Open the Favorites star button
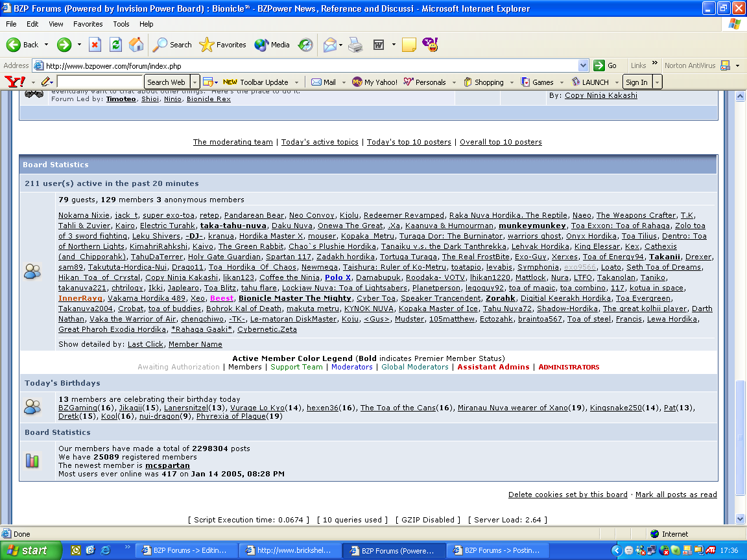The image size is (747, 560). pos(222,45)
